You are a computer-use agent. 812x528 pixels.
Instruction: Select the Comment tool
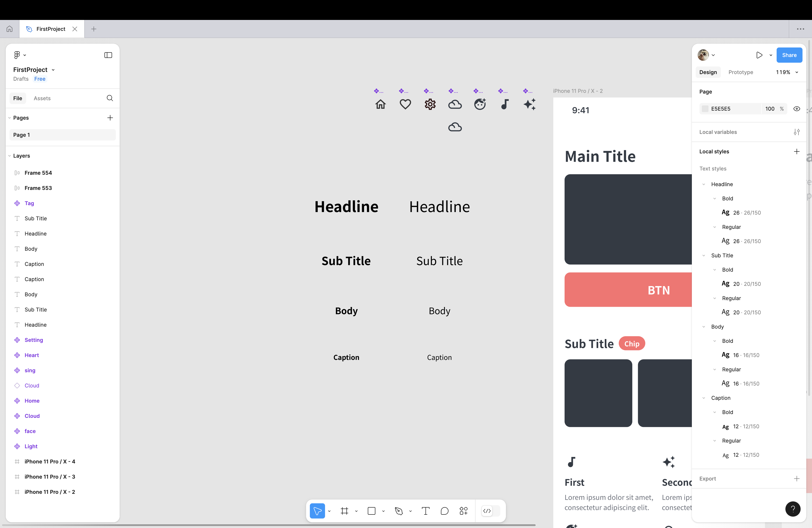444,511
